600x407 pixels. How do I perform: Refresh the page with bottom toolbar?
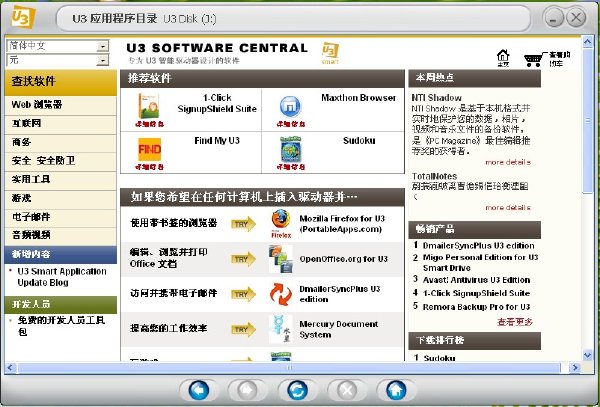pos(298,390)
